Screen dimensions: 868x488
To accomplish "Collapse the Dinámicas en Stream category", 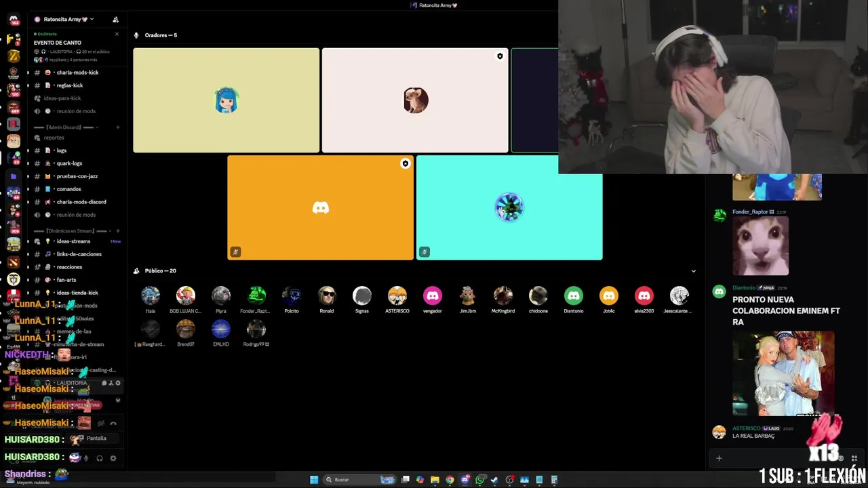I will coord(71,231).
